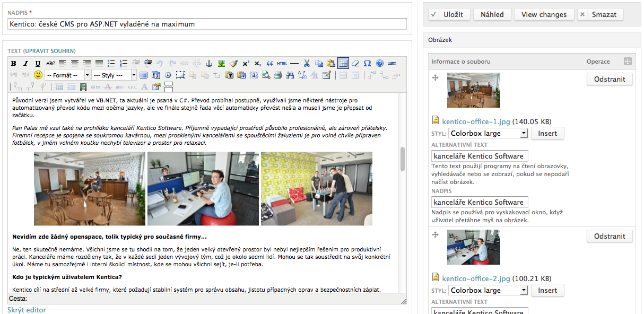Viewport: 644px width, 314px height.
Task: Select the foosball photo in editor
Action: [x=317, y=188]
